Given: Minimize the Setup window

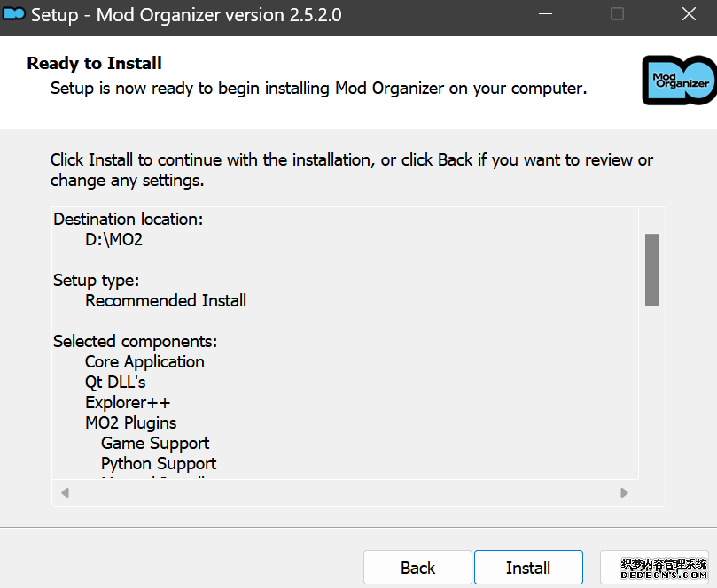Looking at the screenshot, I should 547,14.
